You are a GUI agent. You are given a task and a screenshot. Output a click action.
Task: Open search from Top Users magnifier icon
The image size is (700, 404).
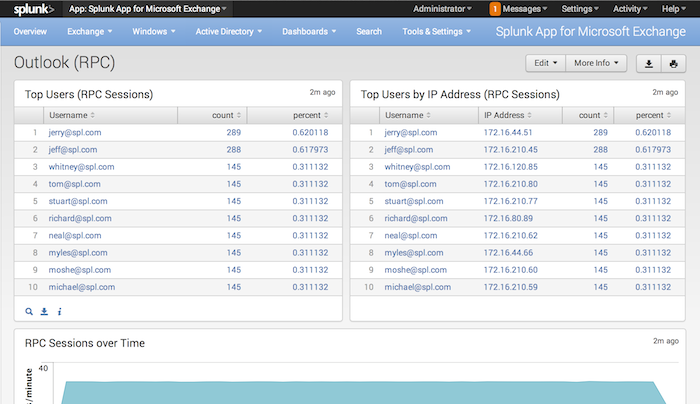tap(29, 312)
